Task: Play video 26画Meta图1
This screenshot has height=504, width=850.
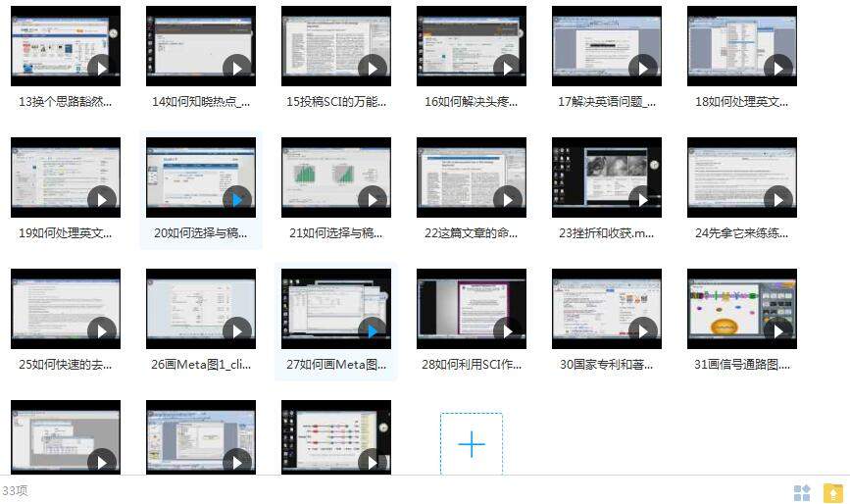Action: 237,331
